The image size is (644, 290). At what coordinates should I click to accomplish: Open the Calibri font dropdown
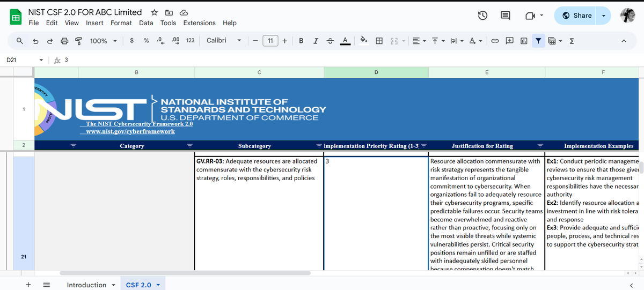click(x=224, y=41)
